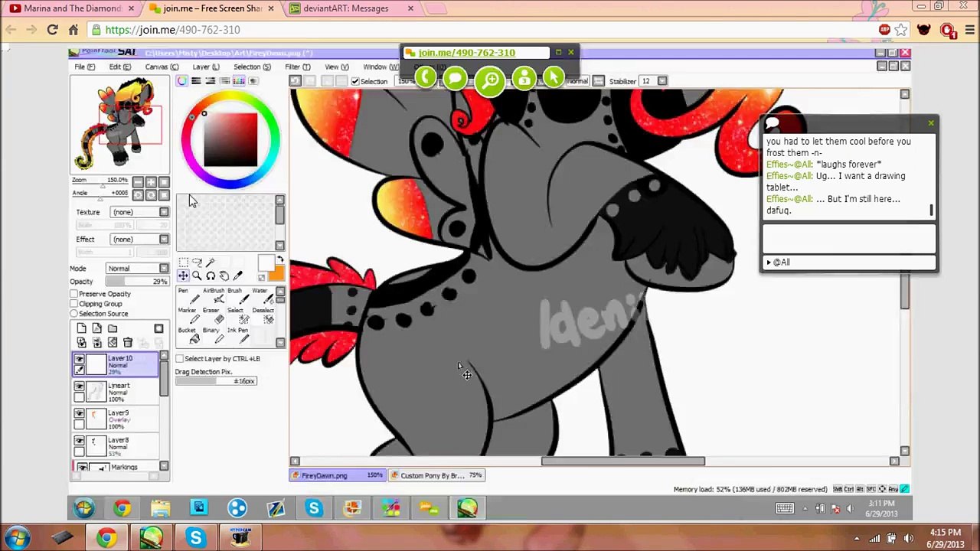Switch to the Custom Pony canvas tab
Screen dimensions: 980x551
point(436,476)
